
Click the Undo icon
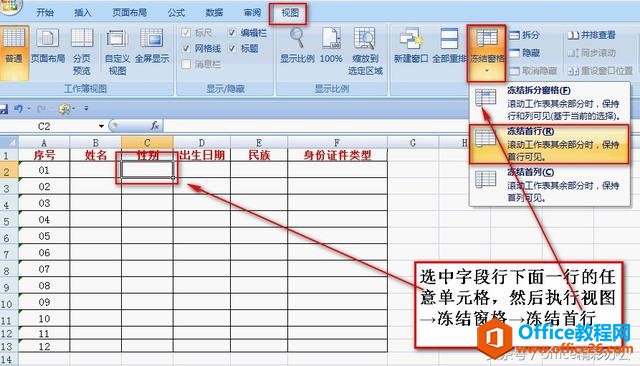(18, 109)
